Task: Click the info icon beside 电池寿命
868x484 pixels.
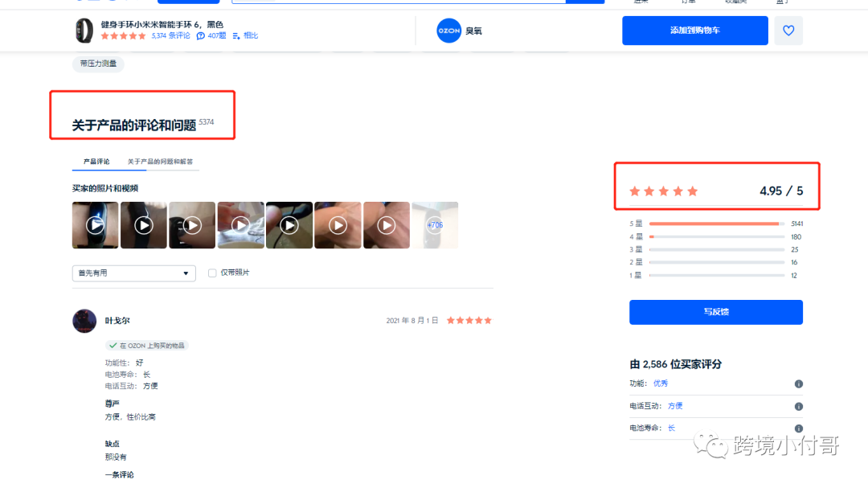Action: coord(798,427)
